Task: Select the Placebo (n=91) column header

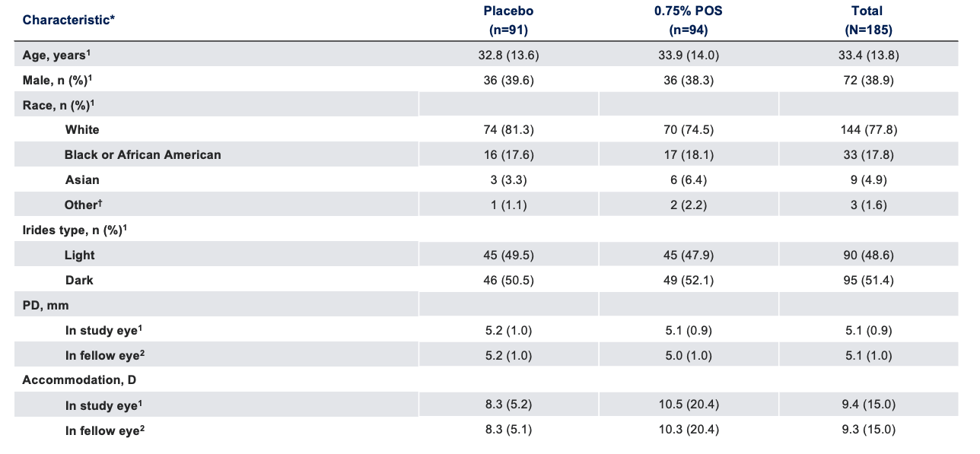Action: [508, 21]
